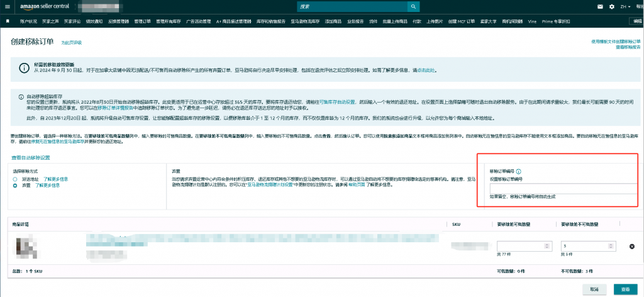Open the settings gear icon
This screenshot has width=644, height=297.
(612, 7)
